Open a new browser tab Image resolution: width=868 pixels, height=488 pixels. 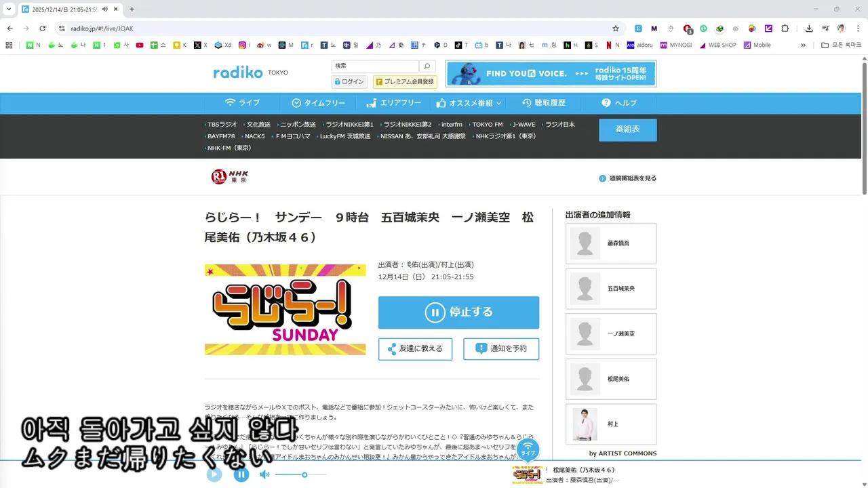click(x=132, y=9)
